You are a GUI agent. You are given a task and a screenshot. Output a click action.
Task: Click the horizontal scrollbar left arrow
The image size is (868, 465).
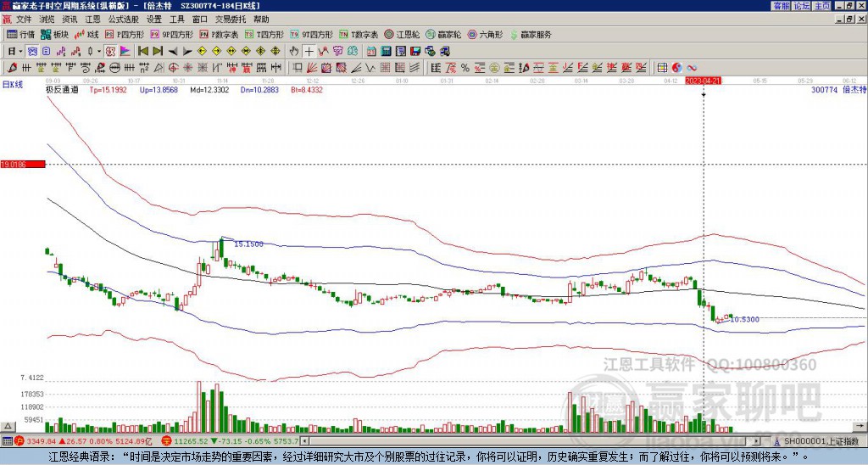tap(305, 441)
